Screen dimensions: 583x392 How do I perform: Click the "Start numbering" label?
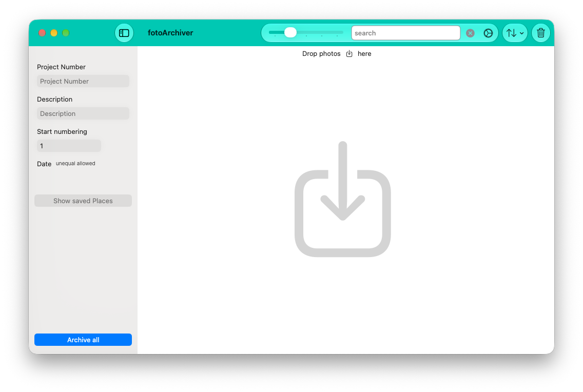coord(62,131)
